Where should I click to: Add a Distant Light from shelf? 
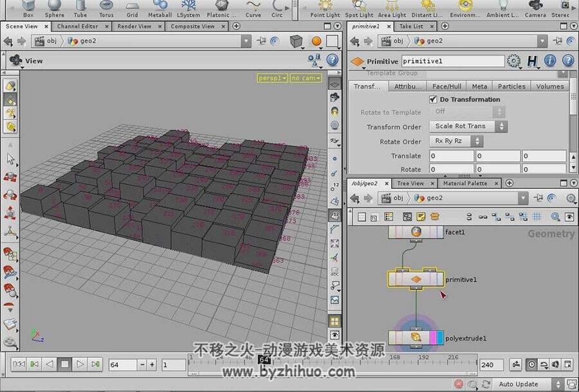(x=427, y=9)
